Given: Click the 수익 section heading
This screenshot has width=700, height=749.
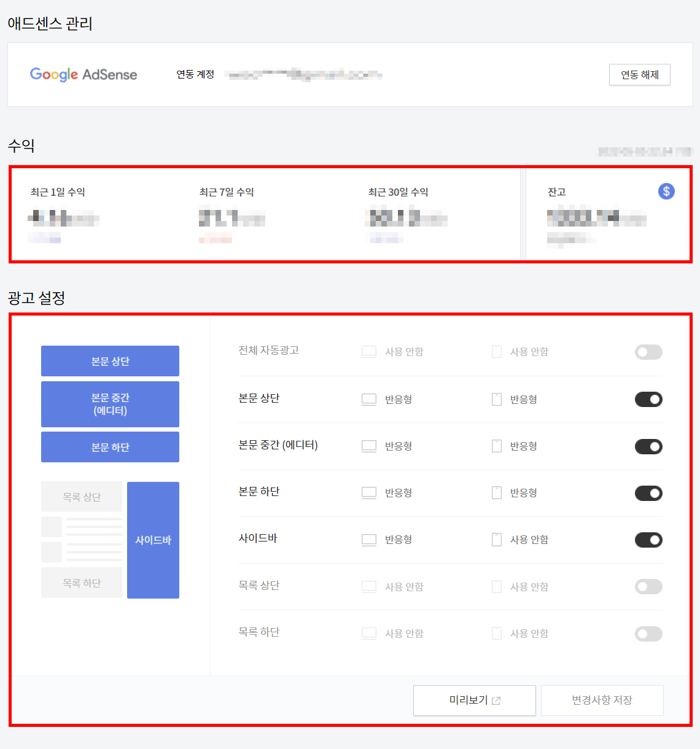Looking at the screenshot, I should click(x=21, y=146).
